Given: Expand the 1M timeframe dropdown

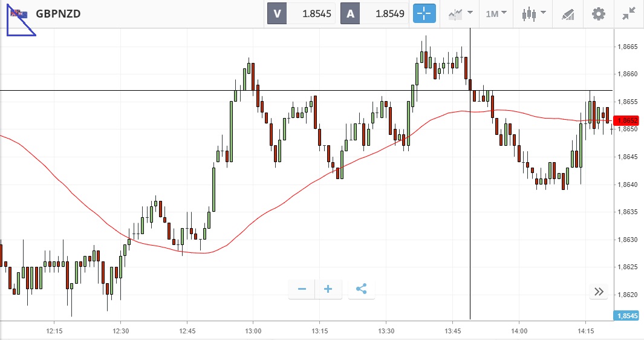Looking at the screenshot, I should pyautogui.click(x=496, y=13).
